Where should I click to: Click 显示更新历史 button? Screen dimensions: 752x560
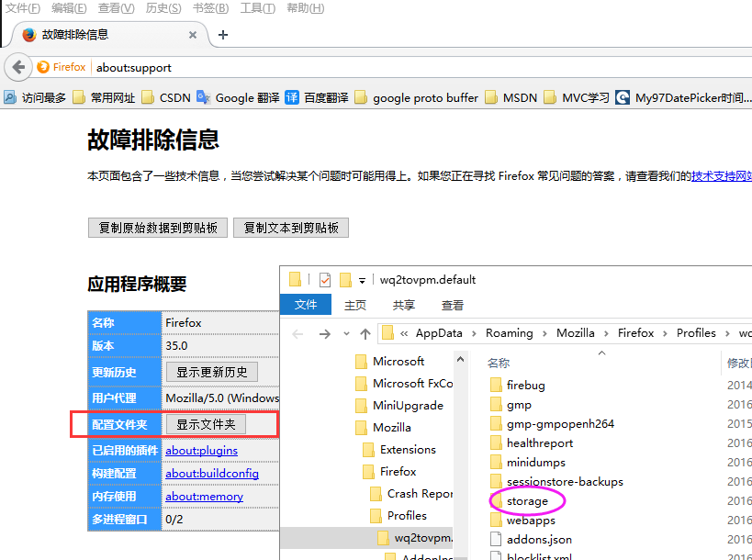(212, 372)
